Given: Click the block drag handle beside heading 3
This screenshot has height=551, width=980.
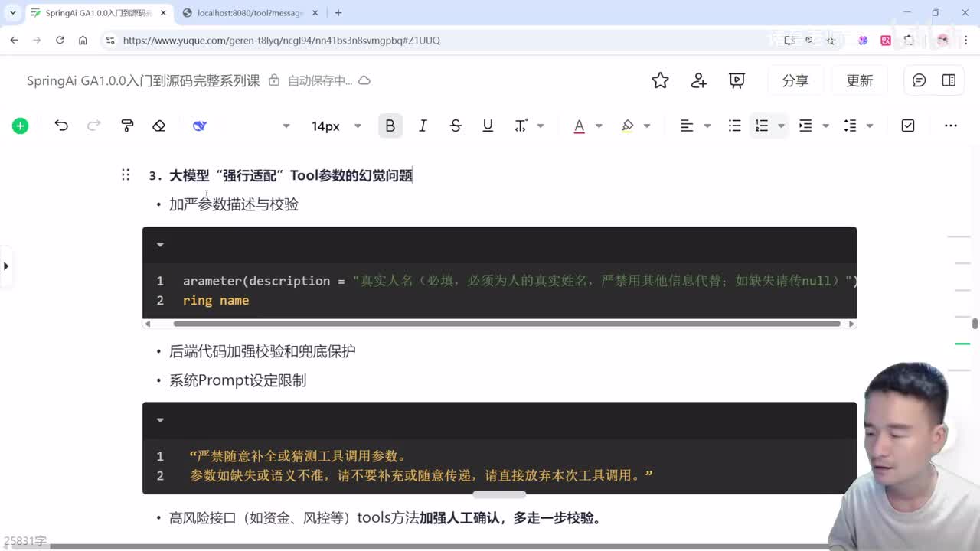Looking at the screenshot, I should pos(125,175).
